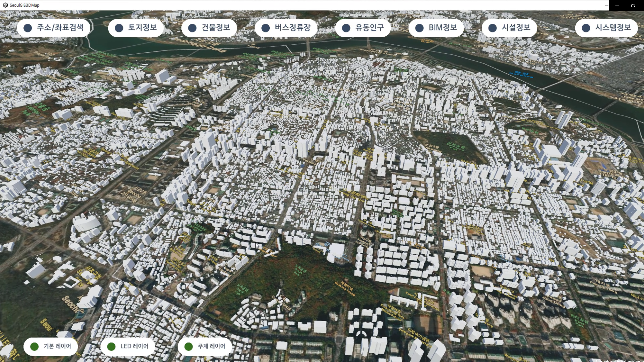Screen dimensions: 644x362
Task: Open the BIM정보 panel
Action: point(436,28)
